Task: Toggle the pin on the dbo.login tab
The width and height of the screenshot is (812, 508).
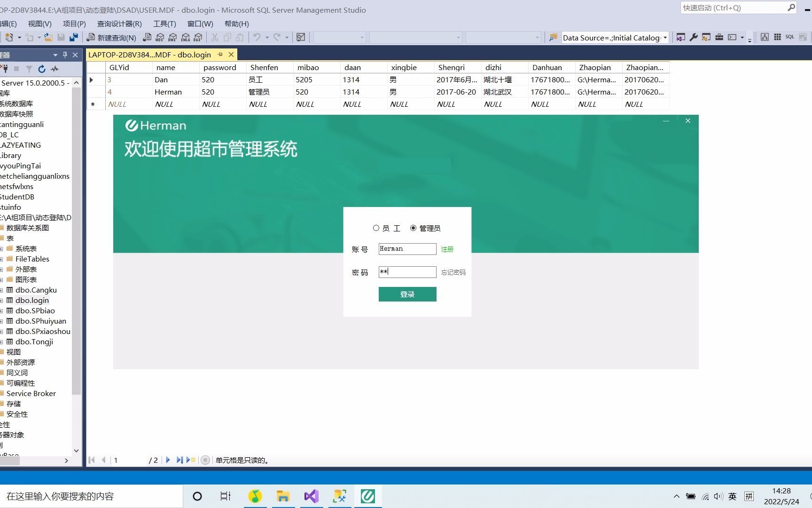Action: coord(220,55)
